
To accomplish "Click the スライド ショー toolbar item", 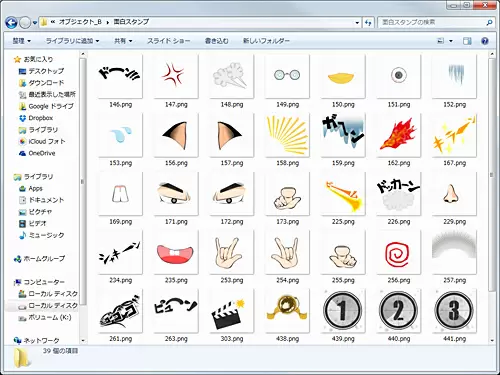I will click(x=169, y=41).
